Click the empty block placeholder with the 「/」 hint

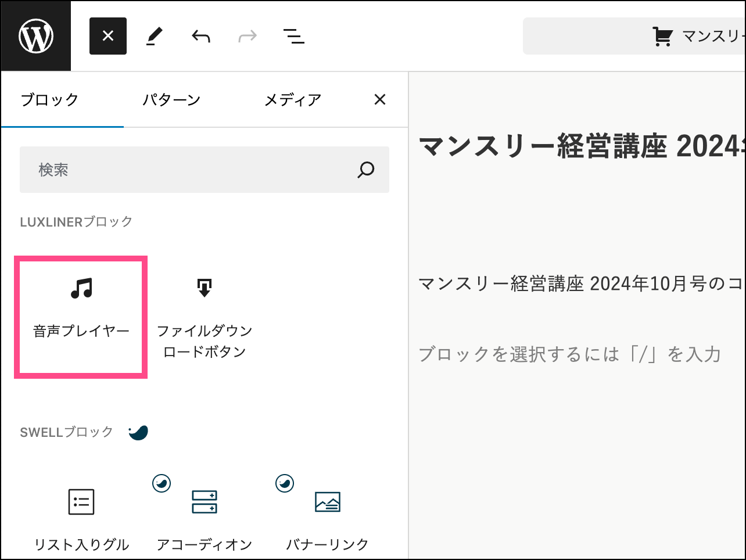[x=569, y=354]
